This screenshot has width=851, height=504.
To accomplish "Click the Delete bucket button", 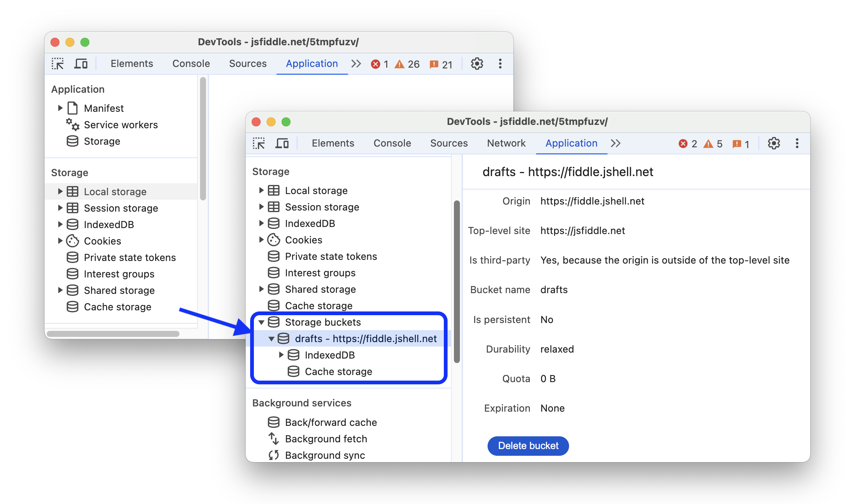I will pyautogui.click(x=526, y=446).
